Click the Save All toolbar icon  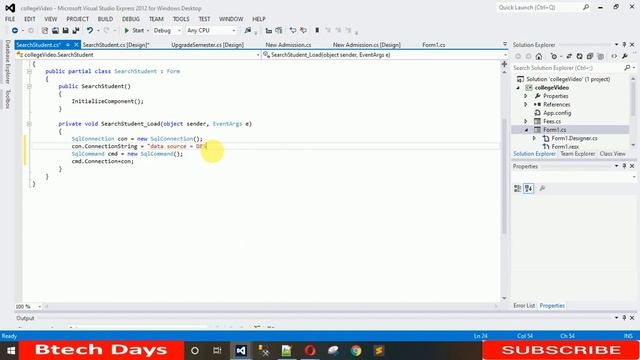pos(76,30)
